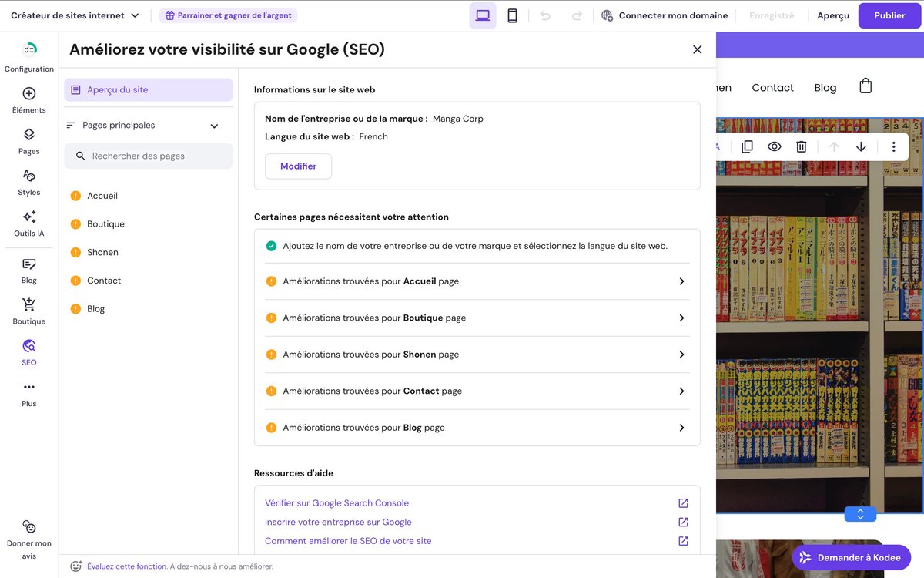Click the delete trash icon on section
924x578 pixels.
(x=801, y=146)
